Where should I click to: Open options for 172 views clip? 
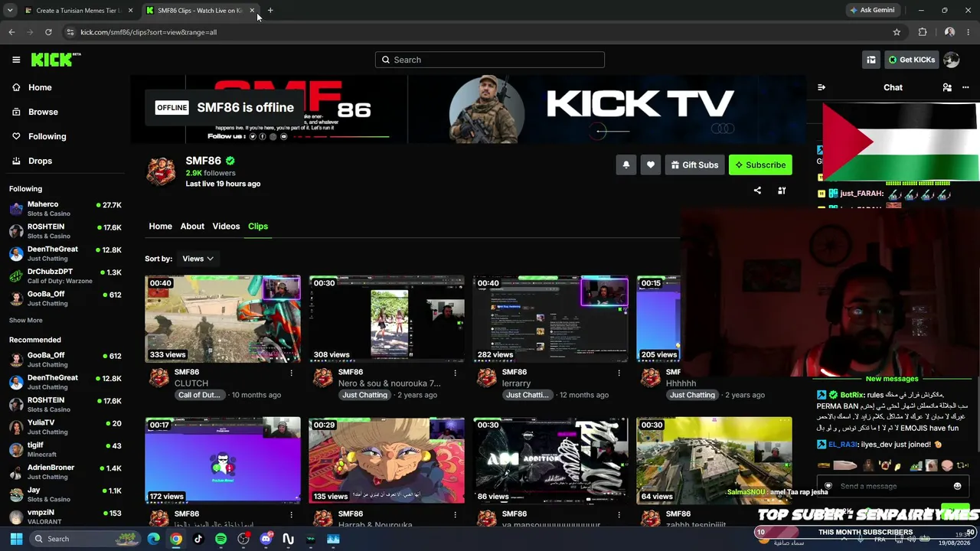coord(291,514)
